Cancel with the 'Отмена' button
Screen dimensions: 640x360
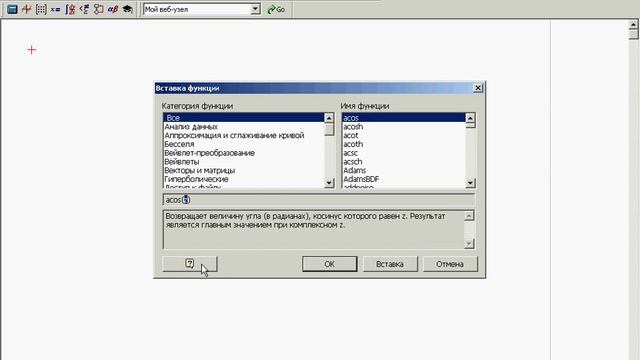coord(450,264)
